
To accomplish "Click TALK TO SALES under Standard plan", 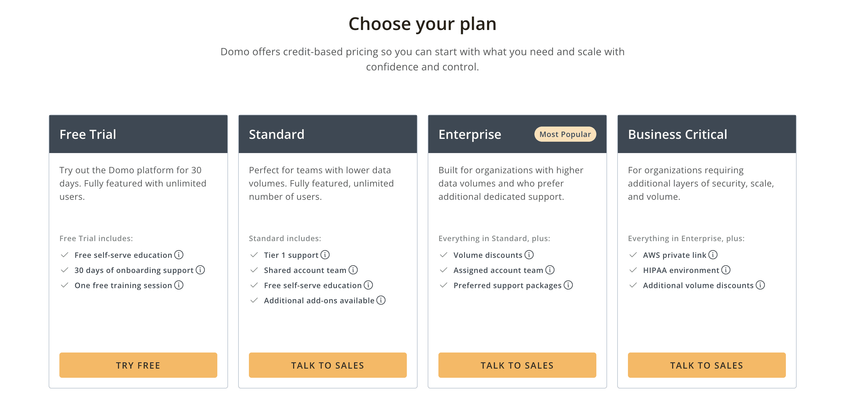I will coord(328,365).
